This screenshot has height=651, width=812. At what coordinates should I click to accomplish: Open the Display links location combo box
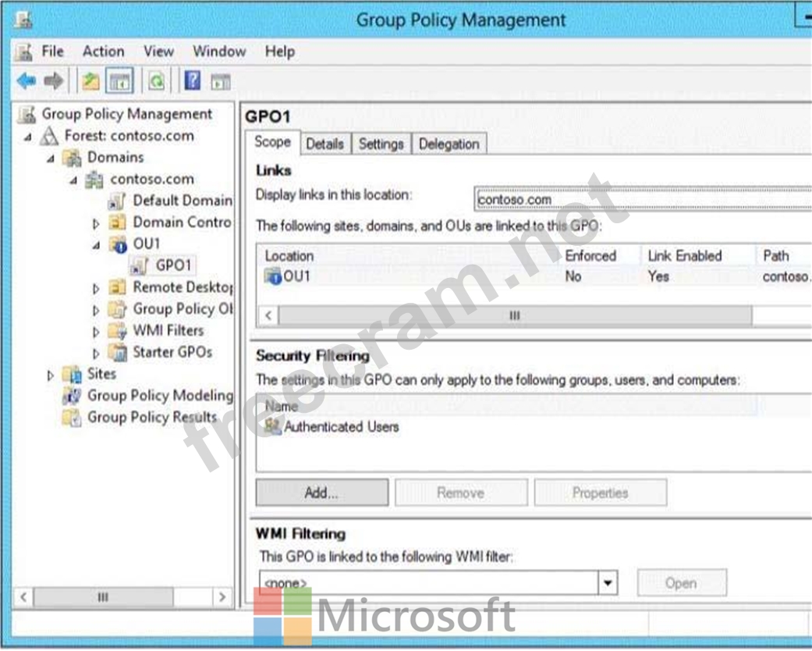click(643, 200)
